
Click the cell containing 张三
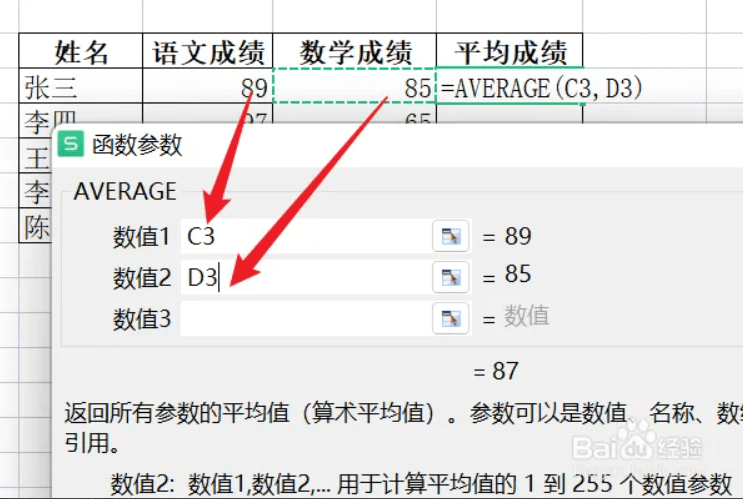point(81,88)
